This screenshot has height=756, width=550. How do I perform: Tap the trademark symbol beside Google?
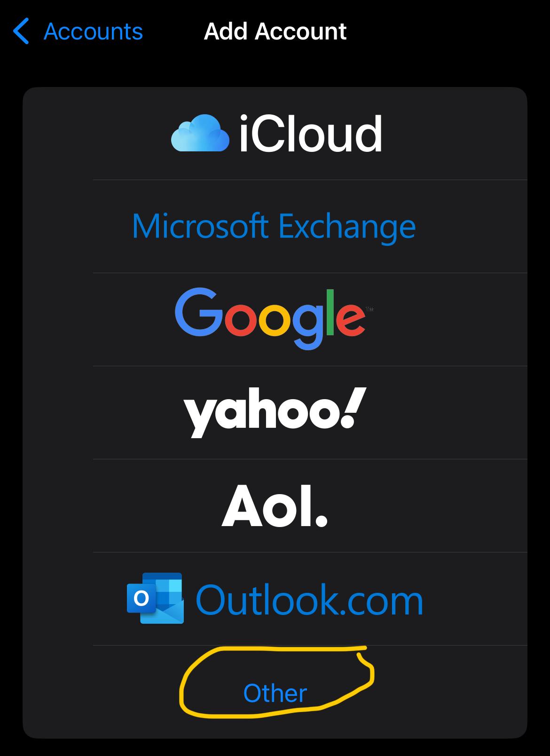coord(369,309)
